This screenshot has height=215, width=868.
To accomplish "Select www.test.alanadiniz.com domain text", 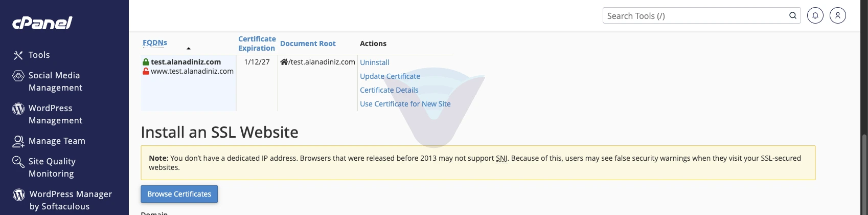I will 192,71.
